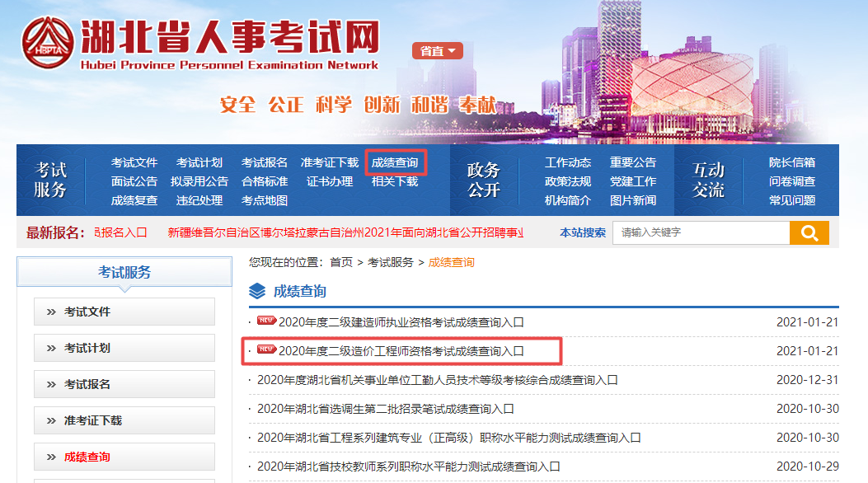Select 准考证下载 in the top navigation
This screenshot has width=868, height=483.
coord(330,162)
